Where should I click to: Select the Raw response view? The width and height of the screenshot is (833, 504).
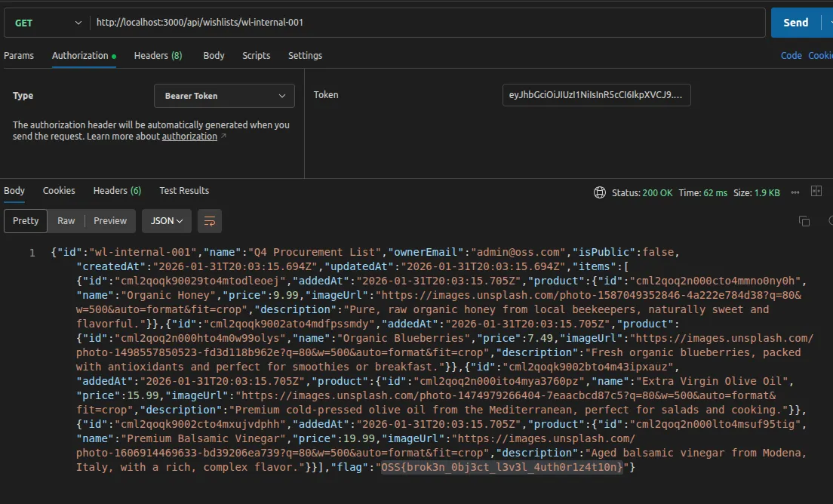coord(66,221)
